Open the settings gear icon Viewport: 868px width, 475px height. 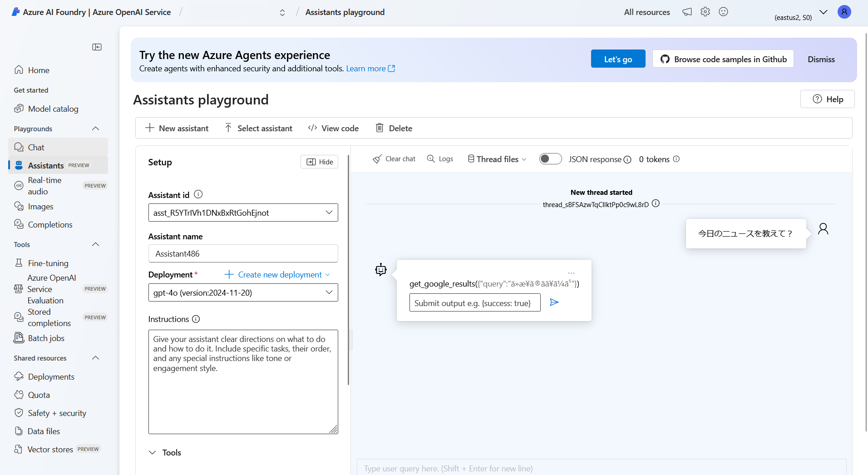point(705,12)
